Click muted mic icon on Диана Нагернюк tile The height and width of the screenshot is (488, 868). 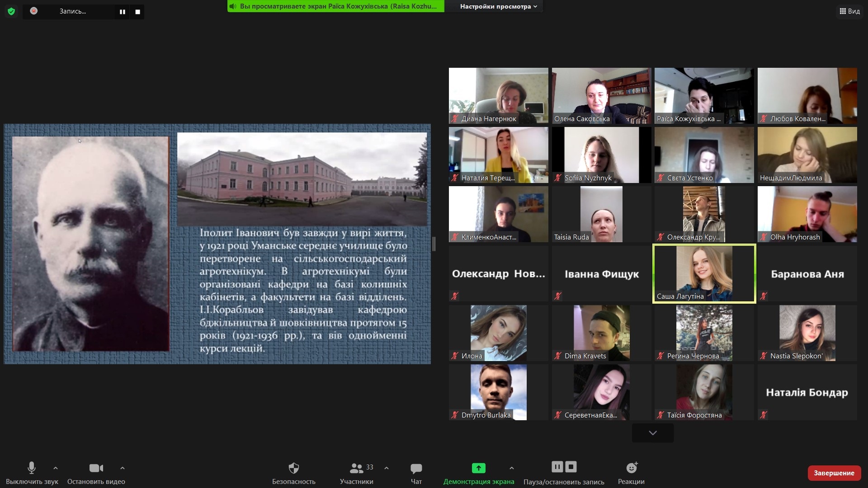(455, 119)
